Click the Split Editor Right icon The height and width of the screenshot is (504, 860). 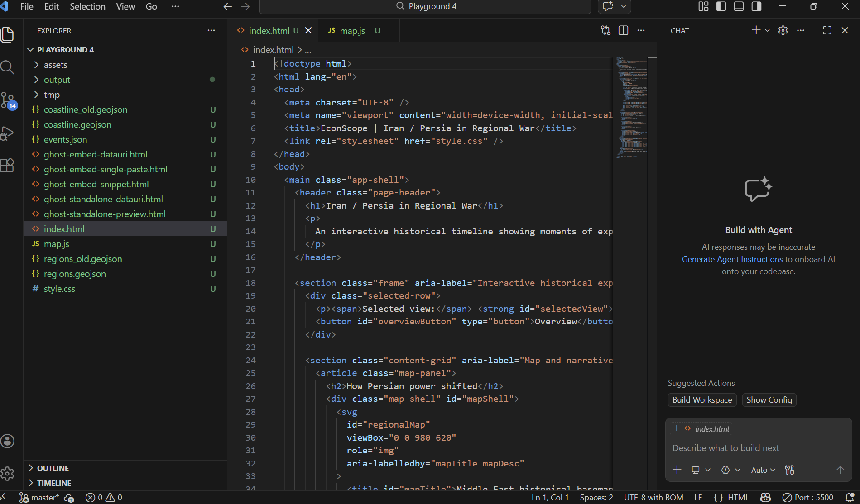[x=623, y=30]
